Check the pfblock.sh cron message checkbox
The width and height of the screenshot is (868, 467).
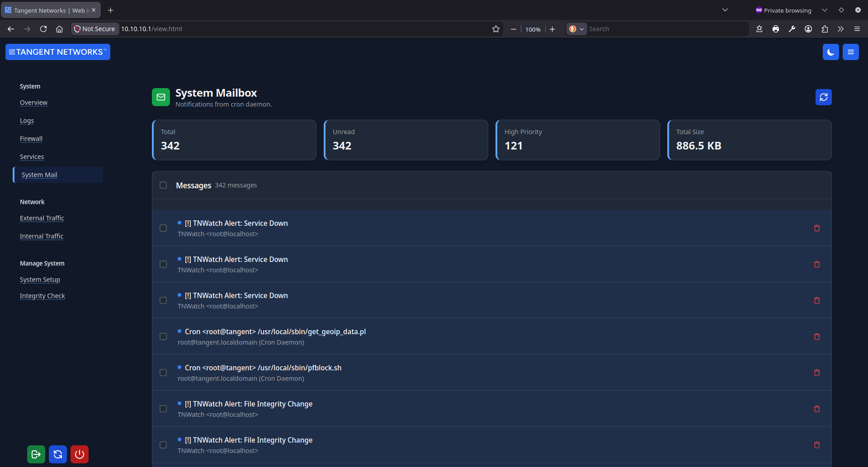(x=163, y=373)
